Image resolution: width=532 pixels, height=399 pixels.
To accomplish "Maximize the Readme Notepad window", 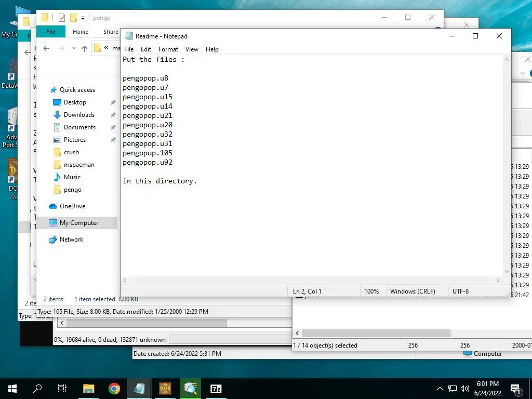I will click(475, 36).
